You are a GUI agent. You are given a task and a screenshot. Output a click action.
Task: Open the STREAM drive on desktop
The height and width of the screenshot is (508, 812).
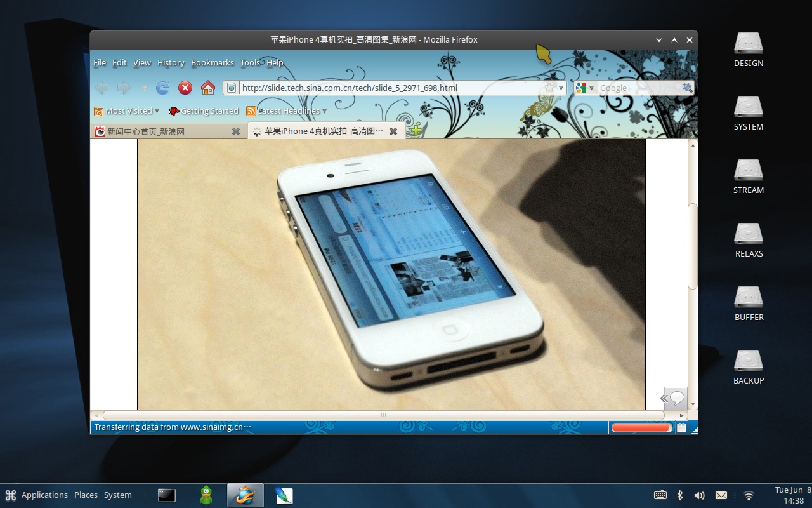tap(749, 177)
